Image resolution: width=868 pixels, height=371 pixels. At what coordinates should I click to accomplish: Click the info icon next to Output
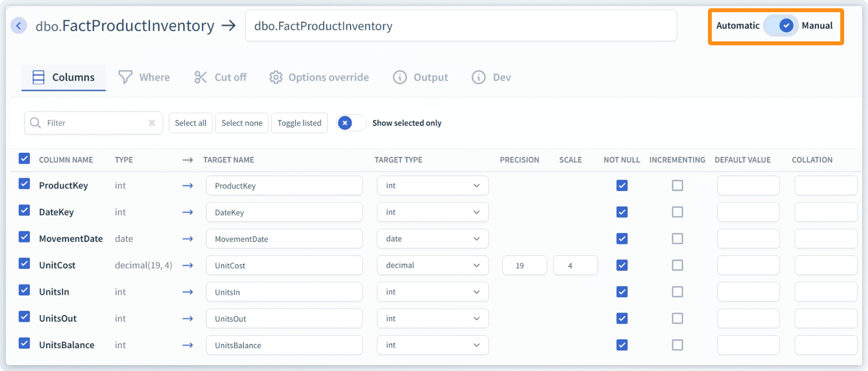(400, 77)
